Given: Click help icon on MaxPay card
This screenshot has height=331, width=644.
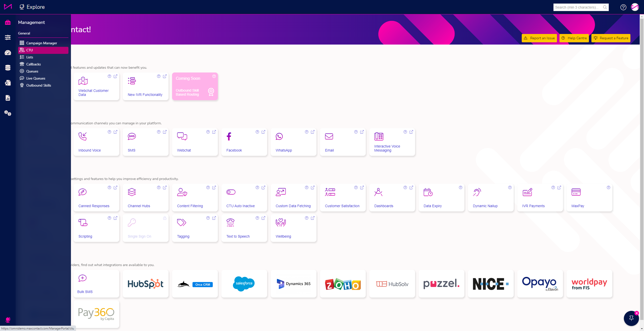Looking at the screenshot, I should pyautogui.click(x=608, y=188).
